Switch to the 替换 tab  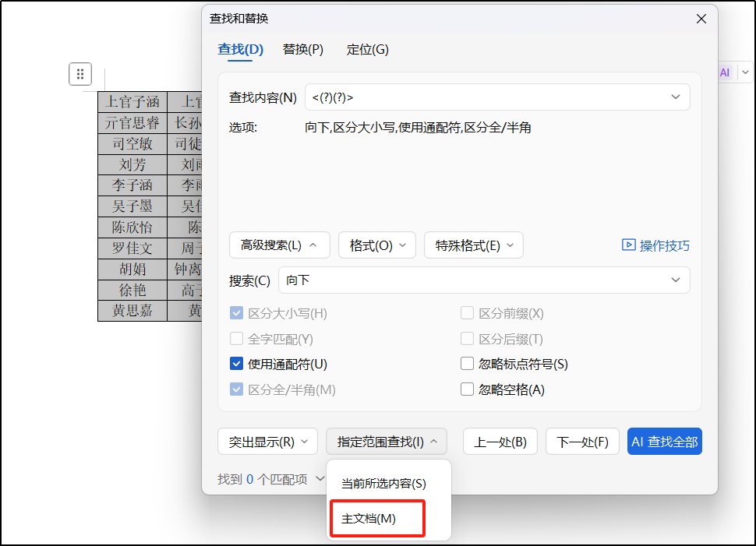click(x=303, y=49)
